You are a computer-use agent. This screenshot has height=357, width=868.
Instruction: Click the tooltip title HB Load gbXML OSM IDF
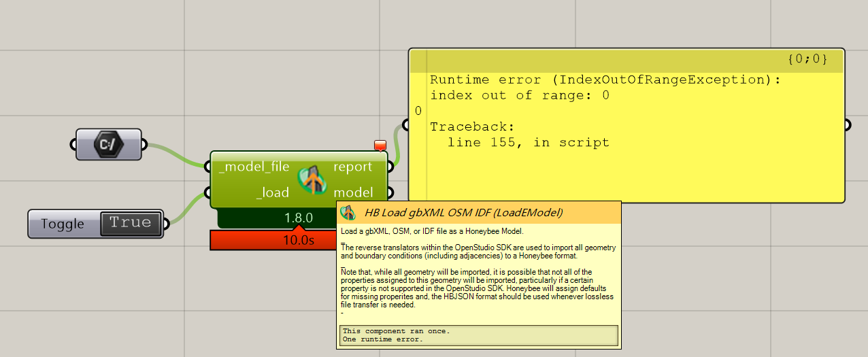coord(463,212)
